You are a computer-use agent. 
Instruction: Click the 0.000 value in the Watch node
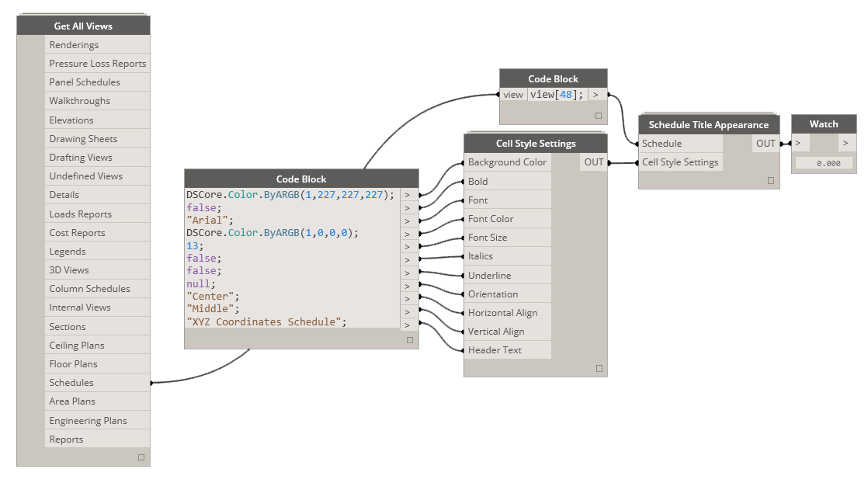pyautogui.click(x=824, y=162)
